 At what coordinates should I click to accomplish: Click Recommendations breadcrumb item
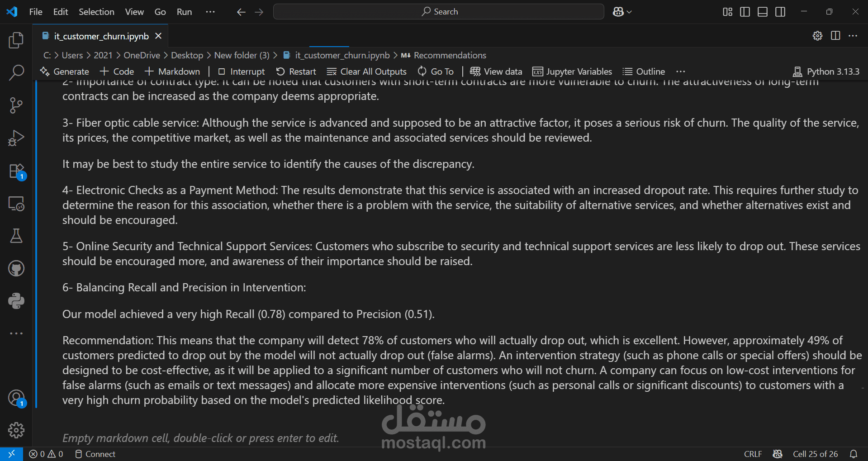(x=450, y=55)
